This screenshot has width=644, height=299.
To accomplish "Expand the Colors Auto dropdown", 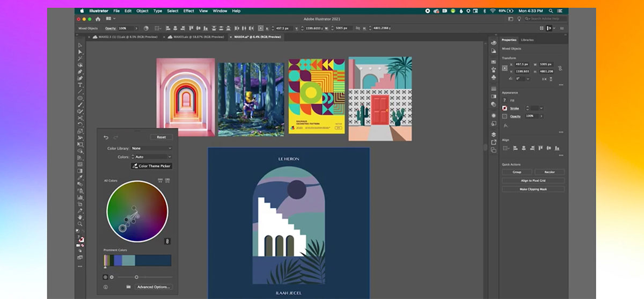I will [x=152, y=157].
